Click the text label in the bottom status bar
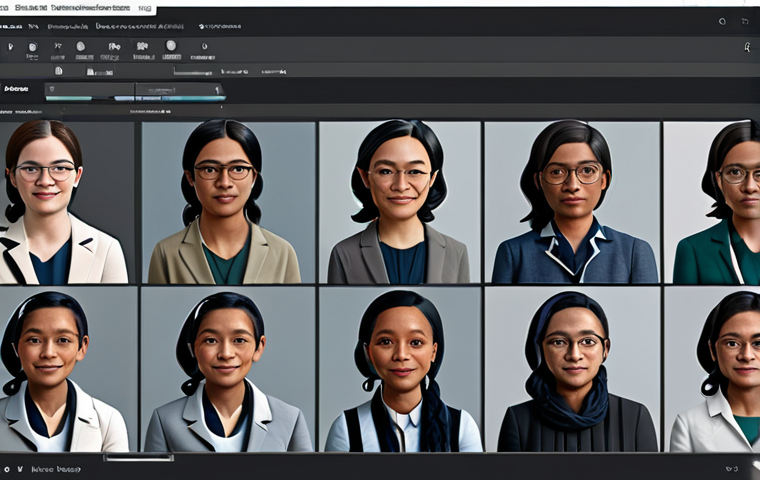760x480 pixels. click(56, 469)
